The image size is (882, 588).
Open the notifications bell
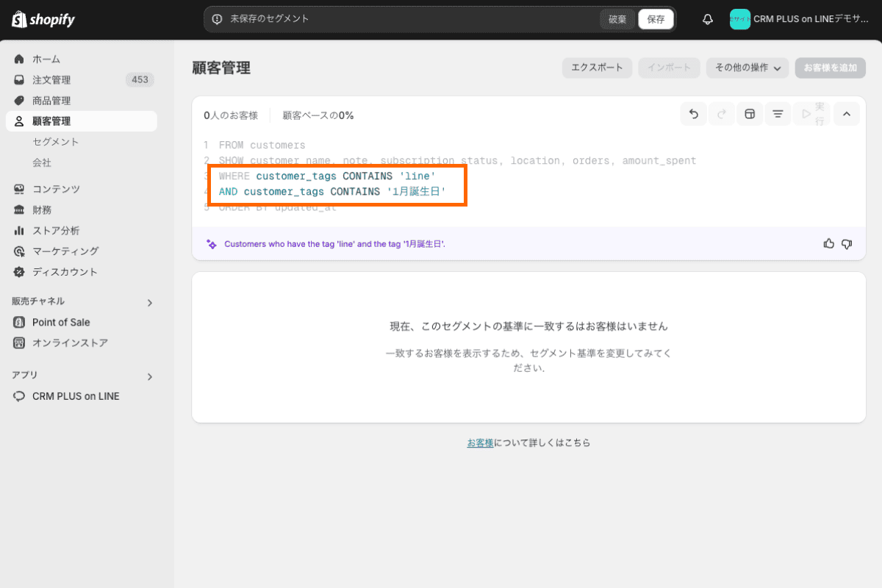[x=708, y=20]
